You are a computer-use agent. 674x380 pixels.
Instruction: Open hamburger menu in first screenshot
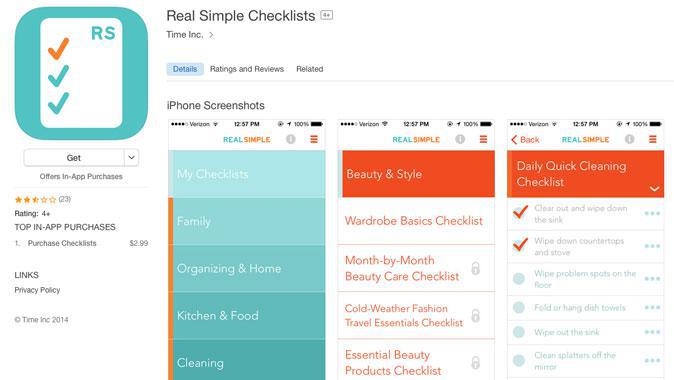[314, 139]
